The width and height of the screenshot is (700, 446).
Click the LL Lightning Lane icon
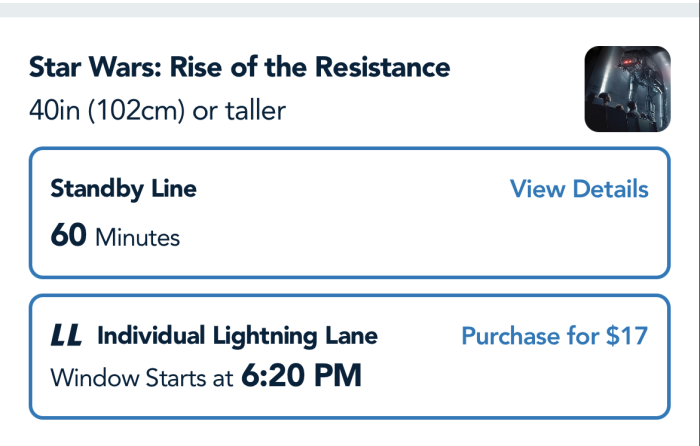67,337
